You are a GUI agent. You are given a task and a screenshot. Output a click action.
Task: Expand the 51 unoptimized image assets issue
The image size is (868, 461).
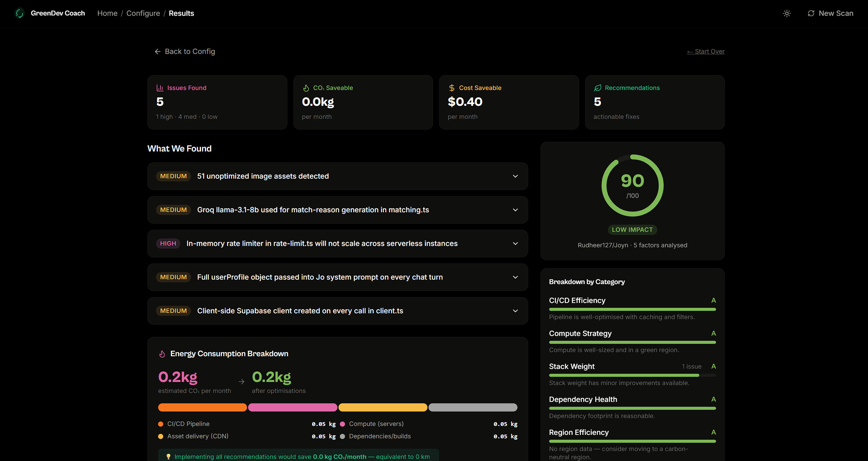[x=515, y=176]
